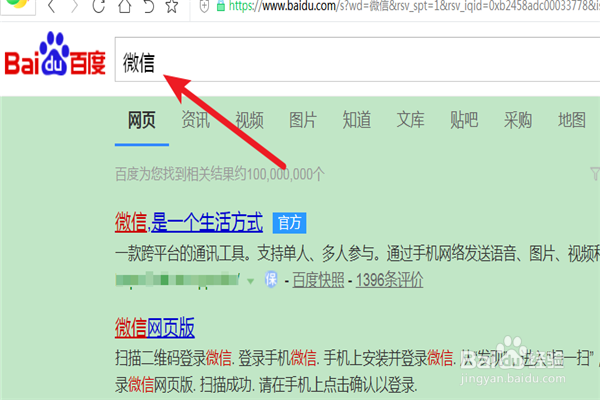Image resolution: width=600 pixels, height=400 pixels.
Task: Go back with the browser back arrow
Action: point(51,7)
